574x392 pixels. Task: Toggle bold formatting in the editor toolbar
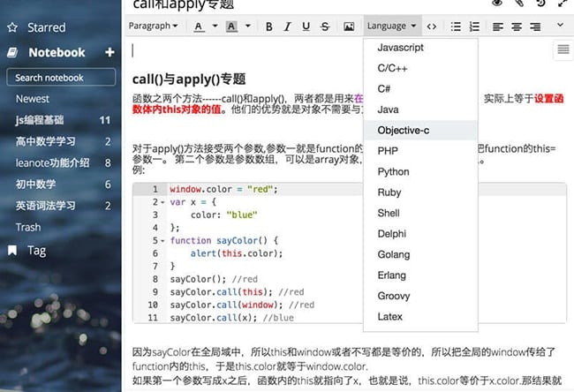[x=269, y=26]
